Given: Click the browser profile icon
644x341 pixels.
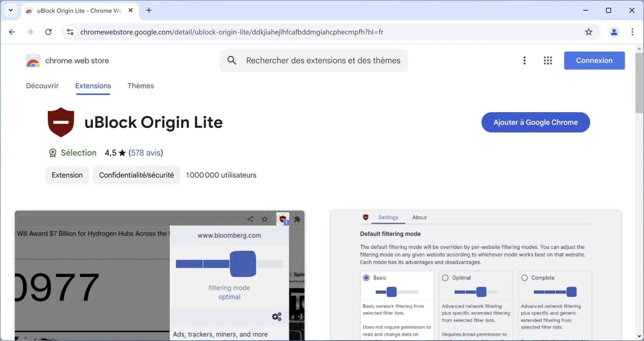Looking at the screenshot, I should 614,32.
